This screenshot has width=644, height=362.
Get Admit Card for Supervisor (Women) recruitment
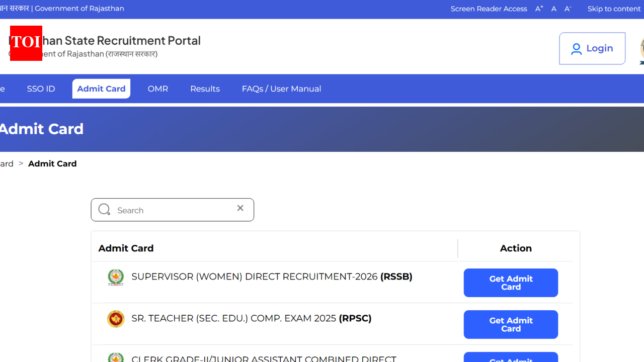pyautogui.click(x=511, y=283)
